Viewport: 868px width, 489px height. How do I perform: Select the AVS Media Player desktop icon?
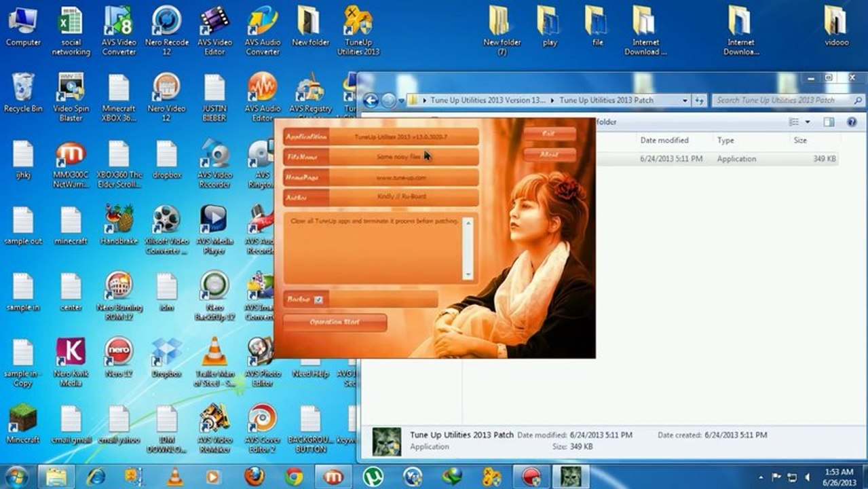point(214,230)
